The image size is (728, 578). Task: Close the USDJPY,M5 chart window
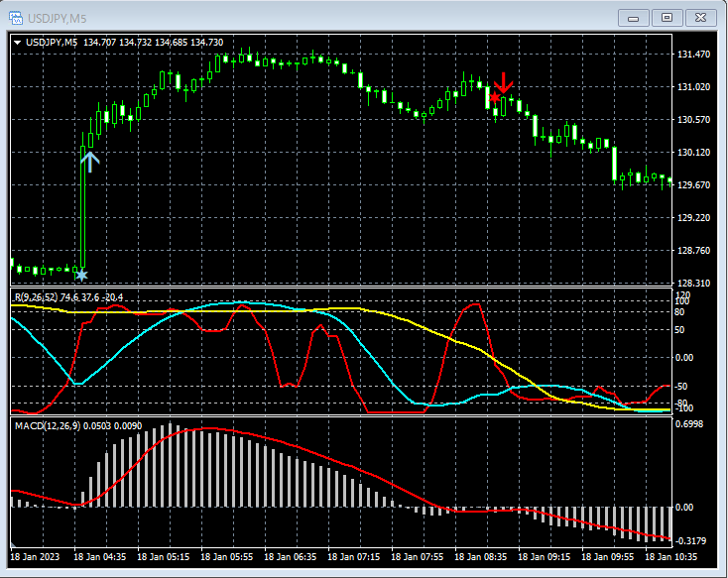[x=700, y=17]
